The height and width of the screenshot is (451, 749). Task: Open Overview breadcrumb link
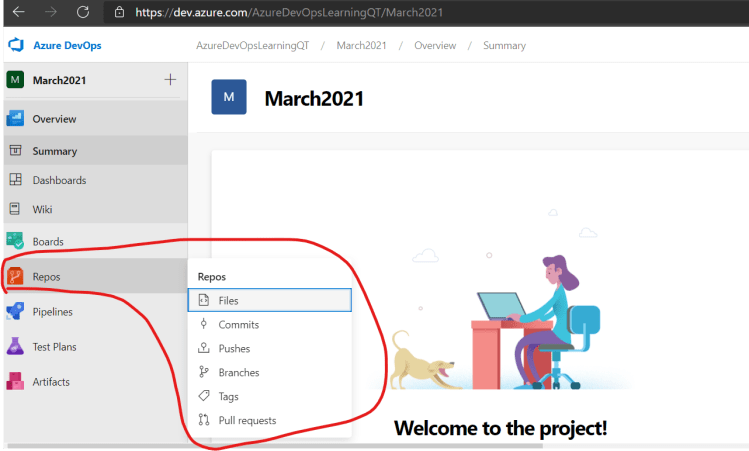click(435, 45)
